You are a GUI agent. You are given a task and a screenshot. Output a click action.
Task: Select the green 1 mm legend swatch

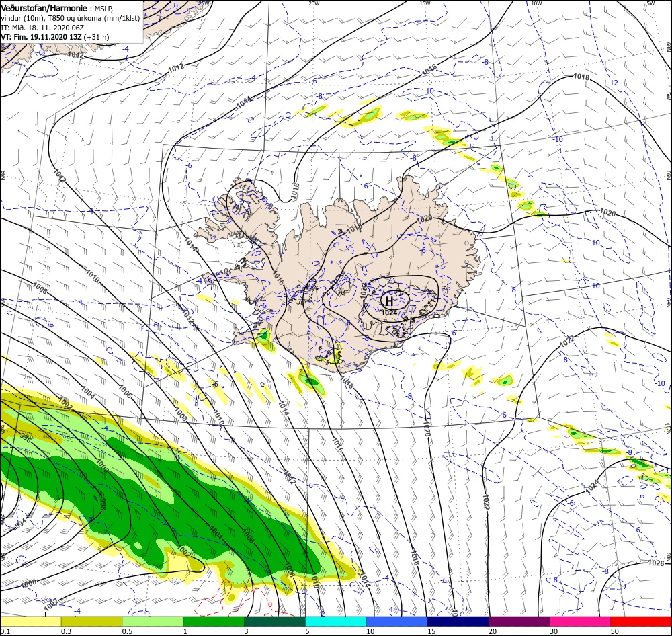(214, 621)
